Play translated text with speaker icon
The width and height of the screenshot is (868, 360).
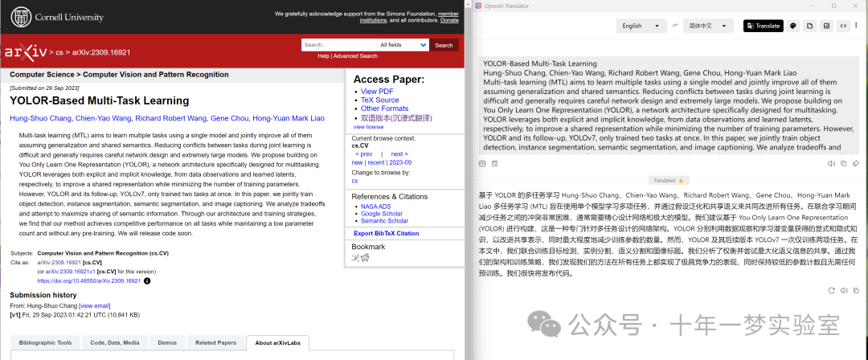(x=844, y=290)
